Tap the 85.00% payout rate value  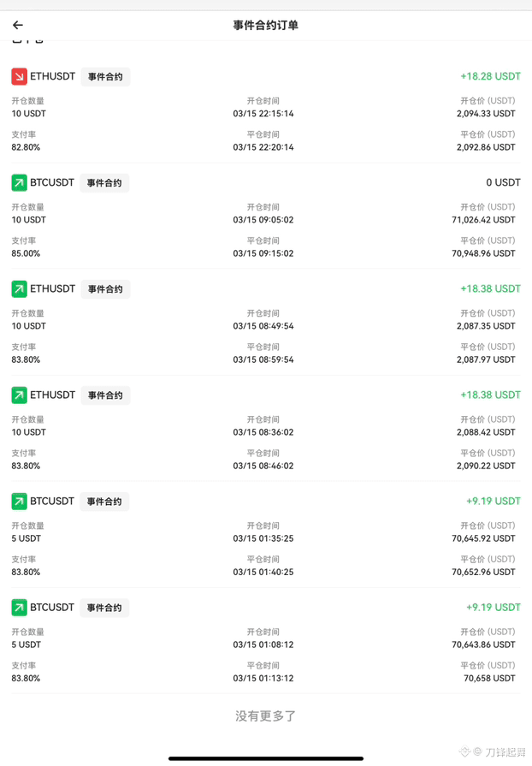(x=26, y=253)
